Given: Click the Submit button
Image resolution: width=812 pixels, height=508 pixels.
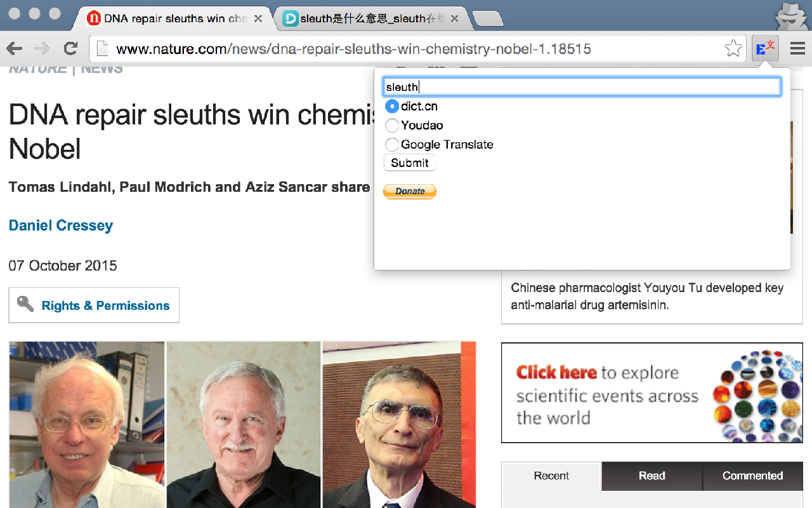Looking at the screenshot, I should tap(410, 163).
